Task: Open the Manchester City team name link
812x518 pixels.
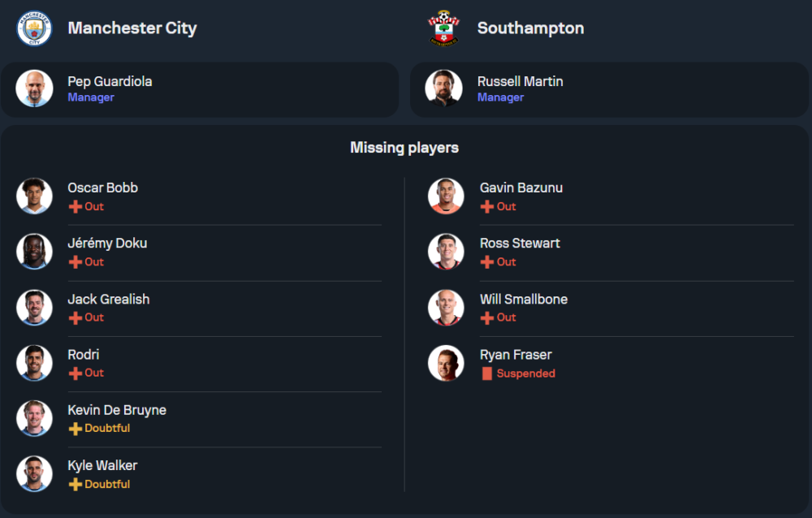Action: (132, 28)
